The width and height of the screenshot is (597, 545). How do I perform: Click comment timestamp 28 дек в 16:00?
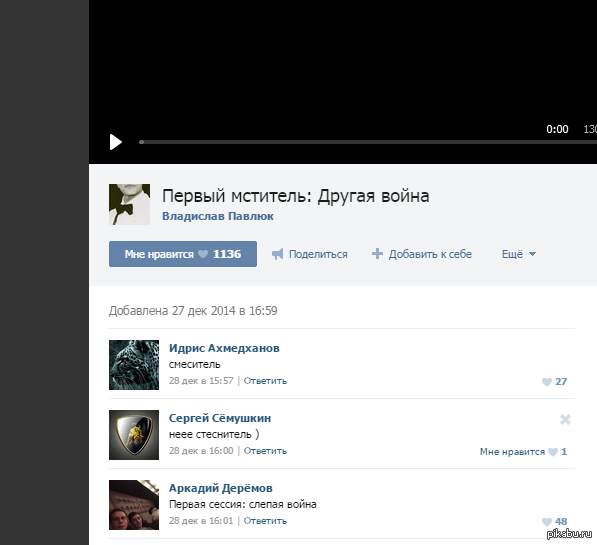click(201, 451)
